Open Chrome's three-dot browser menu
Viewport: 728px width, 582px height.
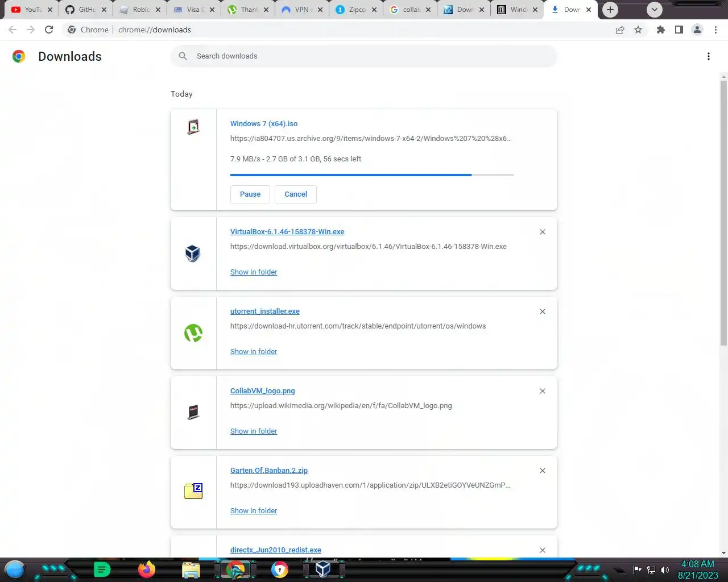pyautogui.click(x=715, y=30)
